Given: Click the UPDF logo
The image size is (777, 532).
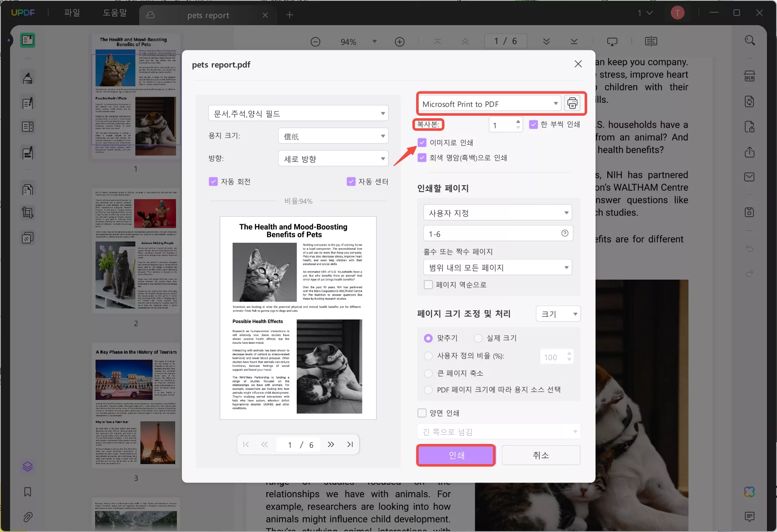Looking at the screenshot, I should coord(23,13).
